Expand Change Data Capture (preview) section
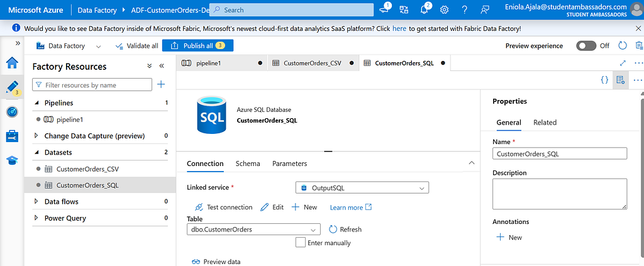The height and width of the screenshot is (266, 644). point(36,135)
